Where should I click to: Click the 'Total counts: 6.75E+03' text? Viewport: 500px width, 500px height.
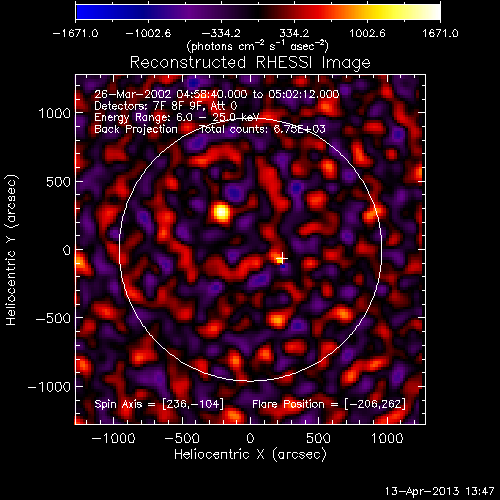[x=262, y=129]
